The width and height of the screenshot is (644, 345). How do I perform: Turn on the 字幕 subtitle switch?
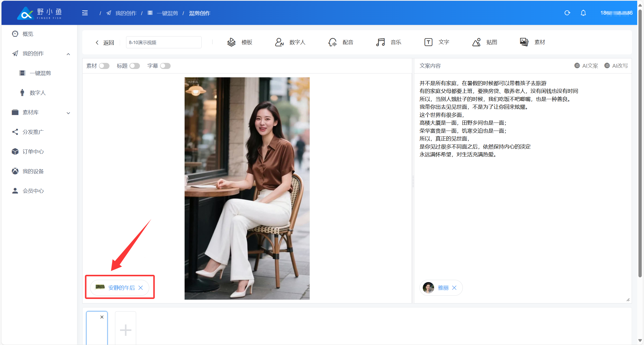(x=165, y=66)
